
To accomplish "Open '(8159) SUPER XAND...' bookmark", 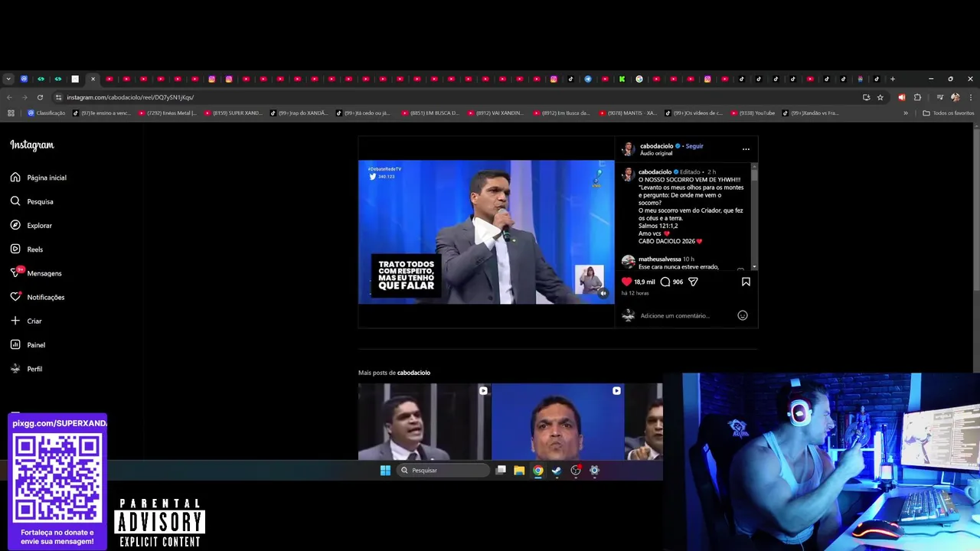I will (x=234, y=113).
